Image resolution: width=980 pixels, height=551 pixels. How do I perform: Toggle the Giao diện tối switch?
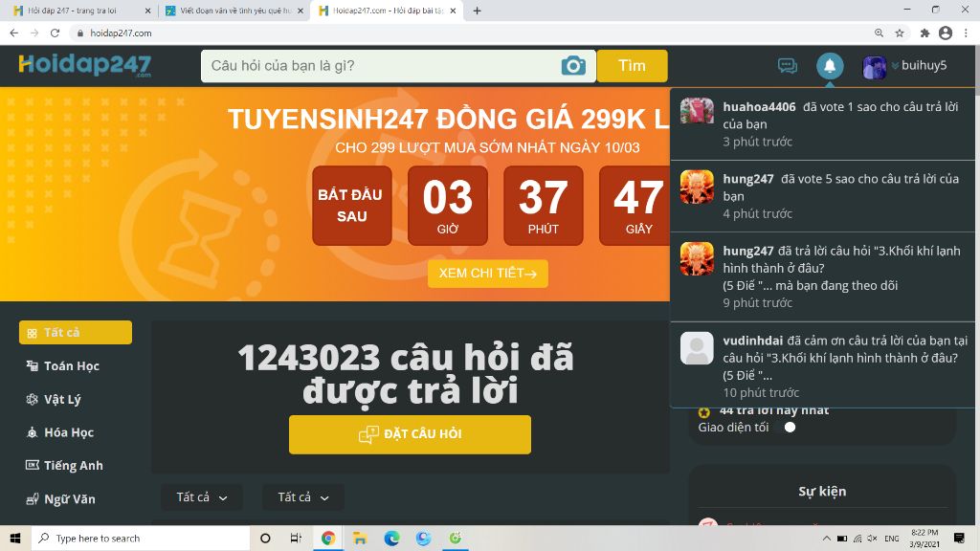[790, 428]
